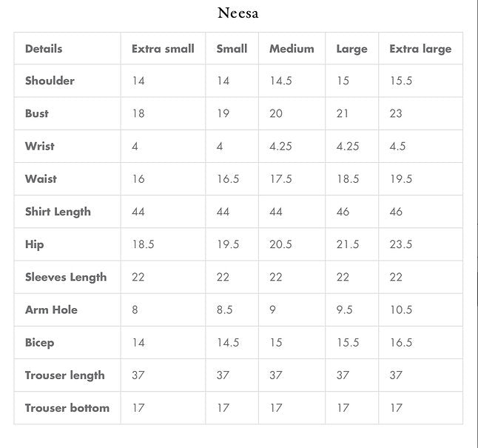Select the Bicep row label

(39, 343)
